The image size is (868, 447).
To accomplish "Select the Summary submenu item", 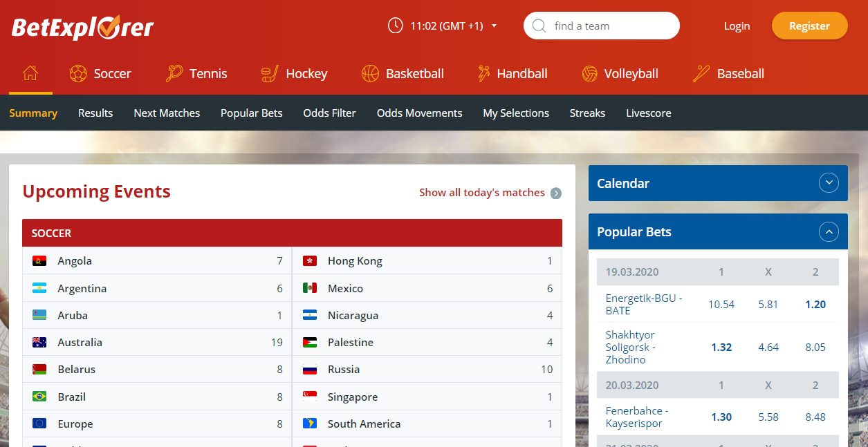I will pos(33,113).
